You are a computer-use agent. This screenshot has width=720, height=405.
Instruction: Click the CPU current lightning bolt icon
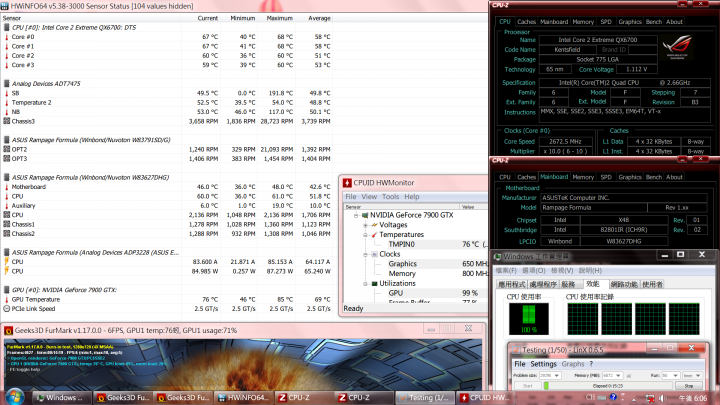click(x=6, y=262)
